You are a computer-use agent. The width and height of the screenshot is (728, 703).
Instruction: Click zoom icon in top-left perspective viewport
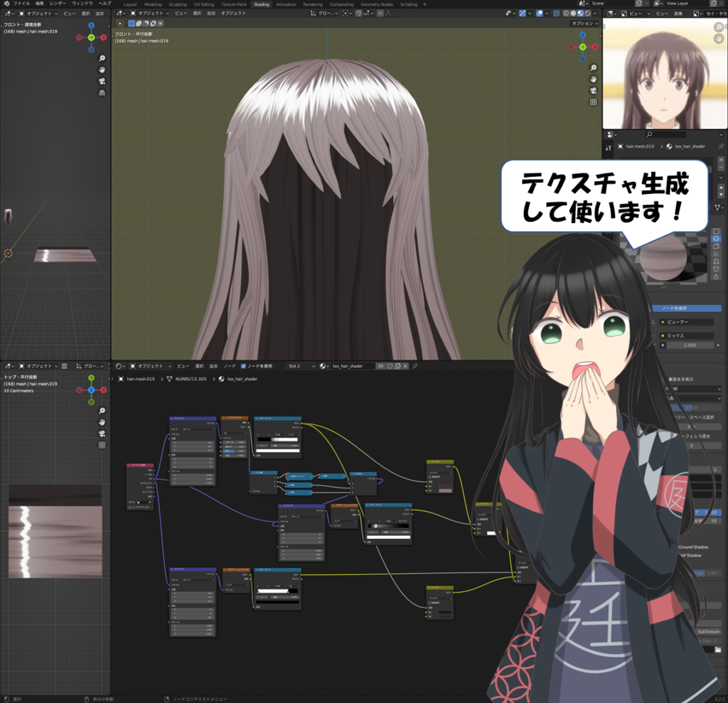(x=102, y=58)
